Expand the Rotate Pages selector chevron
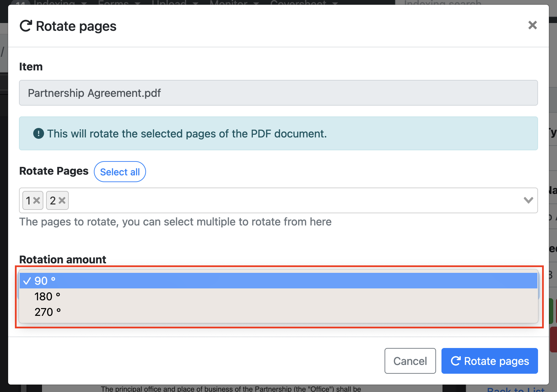 528,200
